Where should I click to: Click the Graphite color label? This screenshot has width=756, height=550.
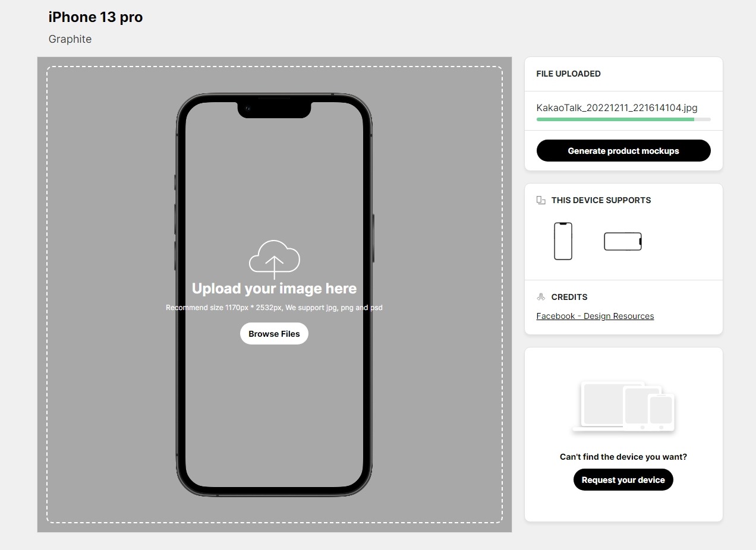[x=70, y=39]
